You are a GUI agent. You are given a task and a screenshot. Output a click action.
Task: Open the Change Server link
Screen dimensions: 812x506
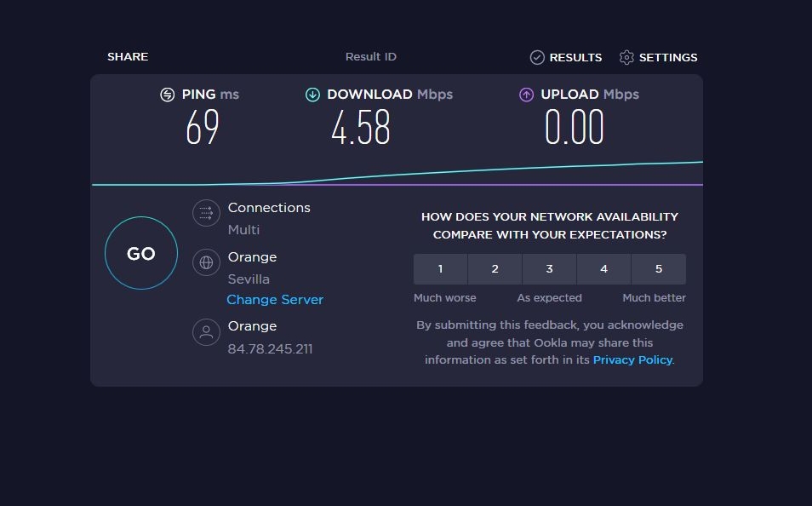(275, 300)
